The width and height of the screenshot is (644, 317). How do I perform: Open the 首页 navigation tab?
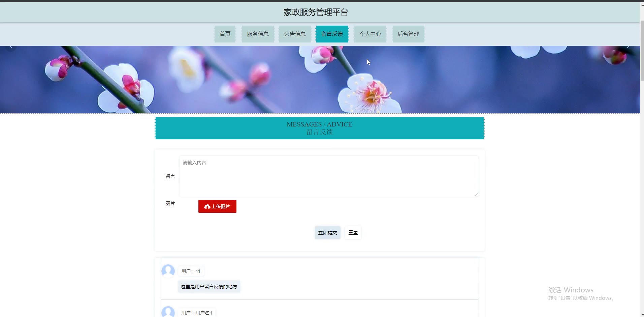(x=225, y=34)
